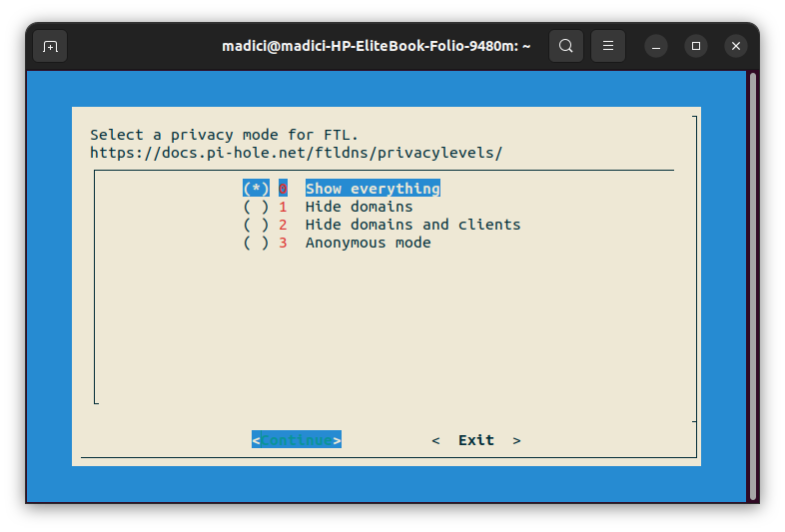This screenshot has width=785, height=532.
Task: Minimize the terminal window
Action: point(656,46)
